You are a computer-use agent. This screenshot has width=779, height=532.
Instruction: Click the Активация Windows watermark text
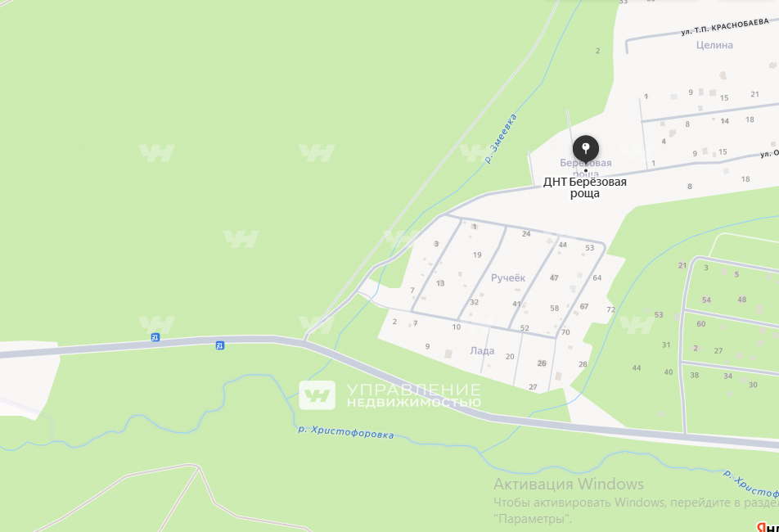569,484
